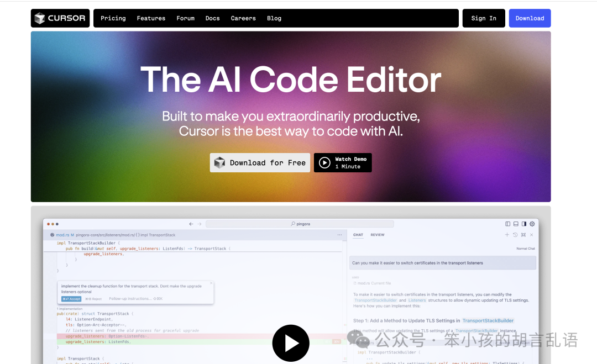Click 'The AI Code Editor' headline
The height and width of the screenshot is (364, 597).
point(291,80)
